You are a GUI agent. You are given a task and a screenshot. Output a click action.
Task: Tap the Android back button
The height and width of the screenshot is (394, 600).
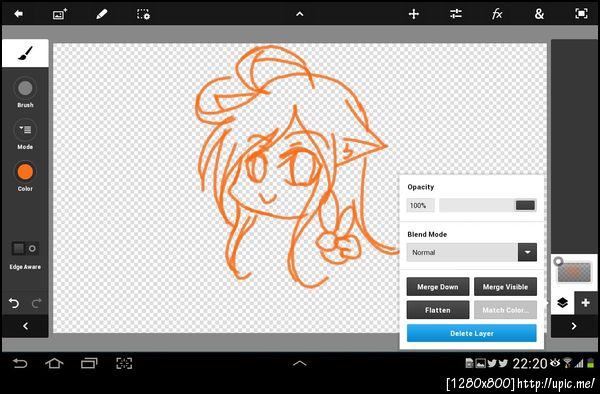[x=20, y=363]
